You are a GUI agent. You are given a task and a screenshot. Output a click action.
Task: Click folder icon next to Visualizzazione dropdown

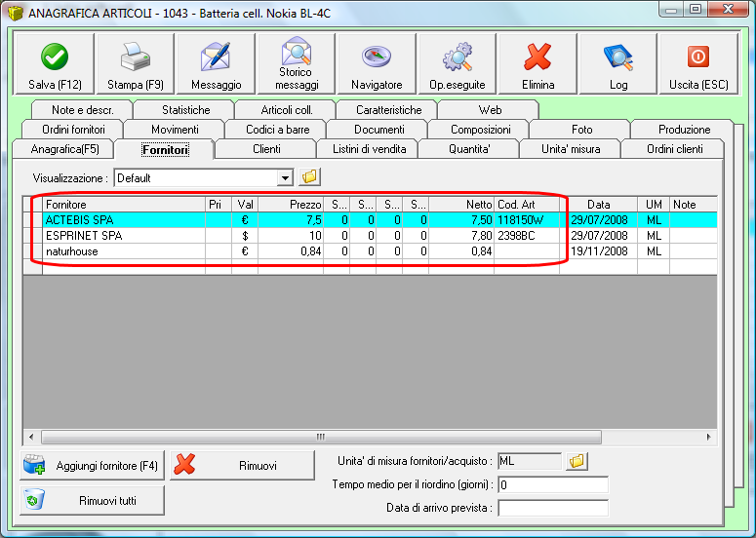tap(309, 177)
